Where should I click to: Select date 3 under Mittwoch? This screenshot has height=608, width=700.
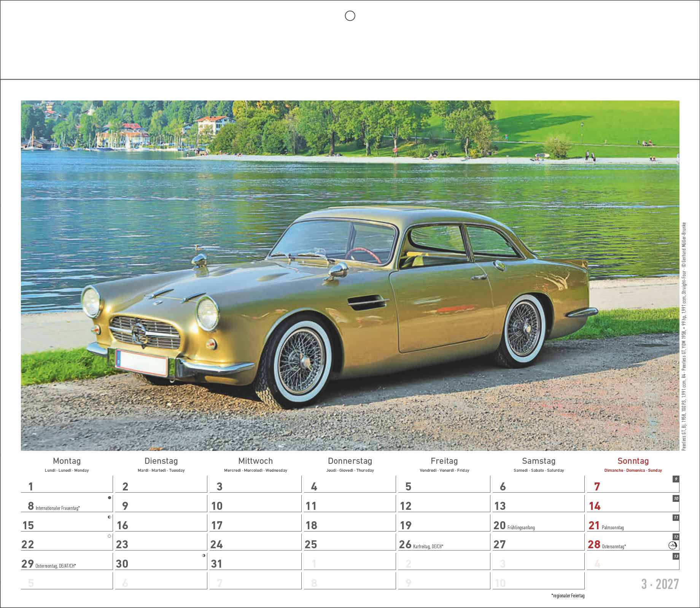point(220,487)
